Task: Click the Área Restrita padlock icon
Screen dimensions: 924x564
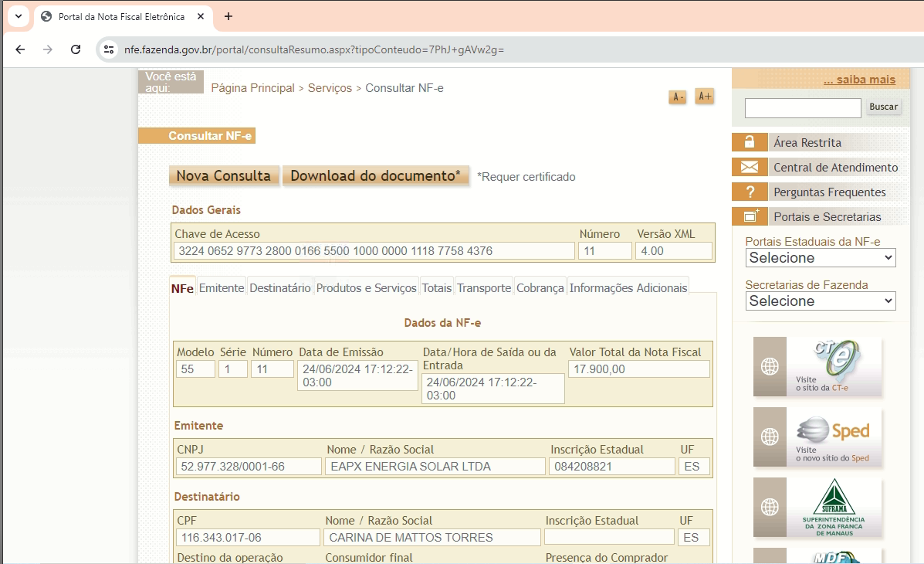Action: [749, 142]
